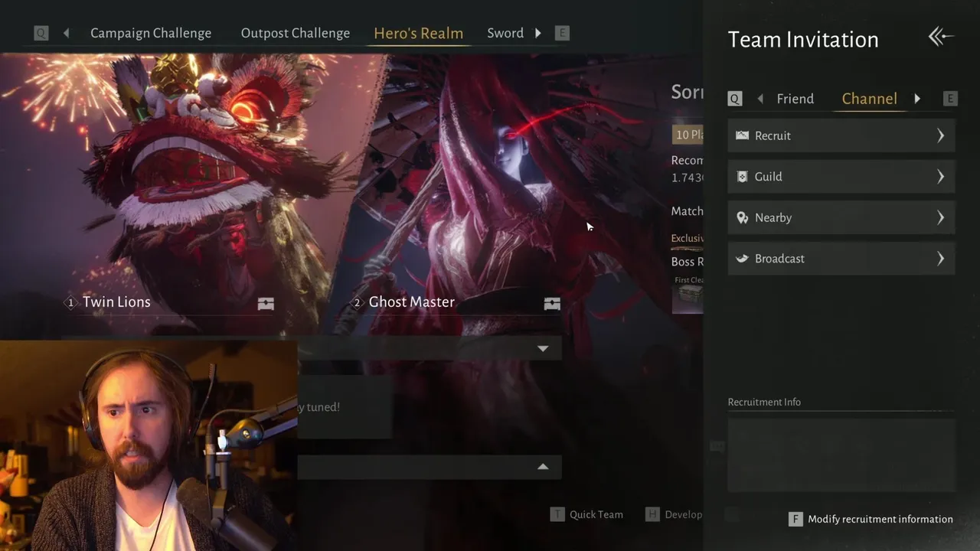This screenshot has width=980, height=551.
Task: Click right arrow beside Channel tab
Action: coord(917,99)
